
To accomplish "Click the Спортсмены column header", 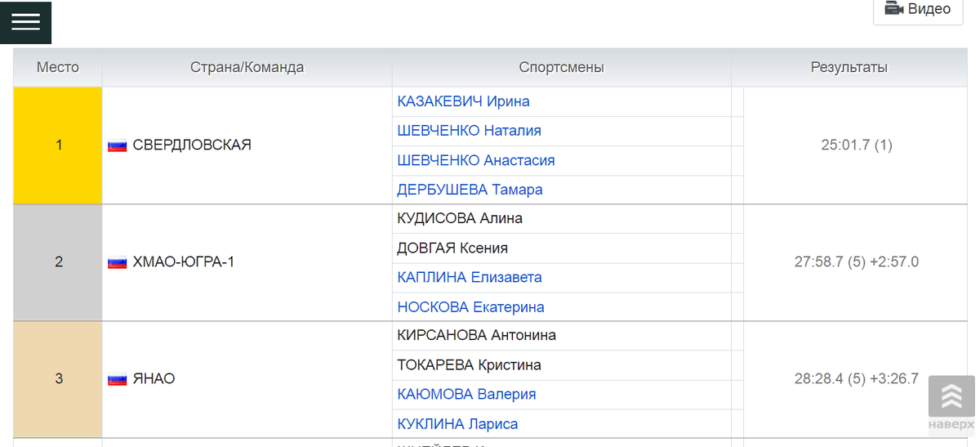I will [x=561, y=68].
